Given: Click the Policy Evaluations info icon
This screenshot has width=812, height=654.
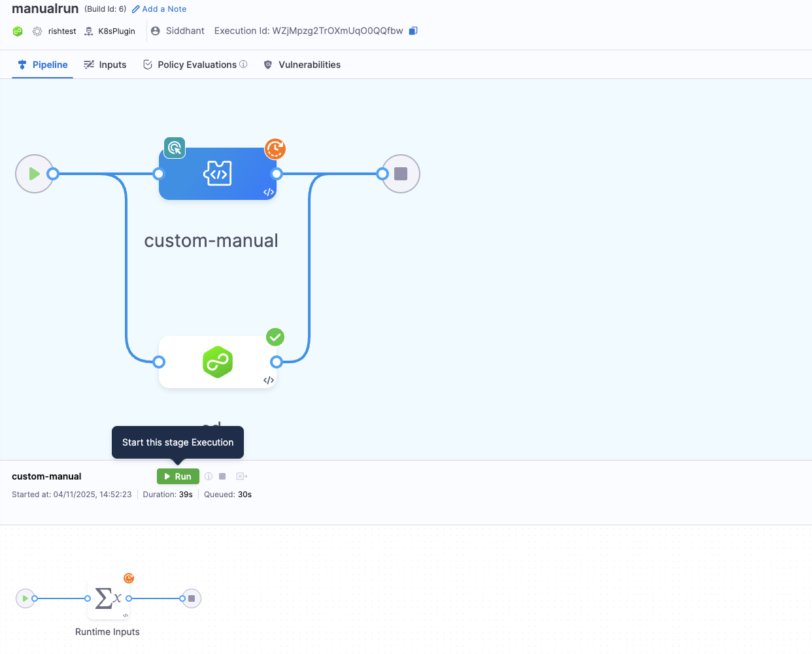Looking at the screenshot, I should tap(243, 64).
